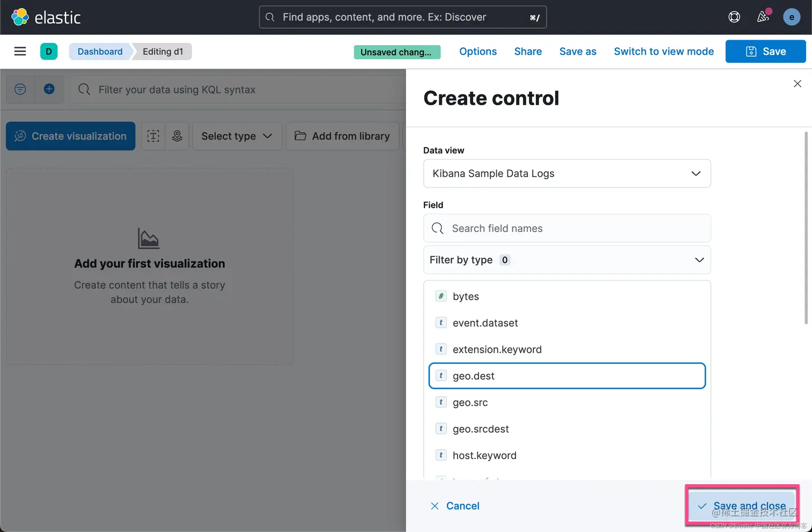Click the number type icon for bytes
Viewport: 812px width, 532px height.
point(441,296)
